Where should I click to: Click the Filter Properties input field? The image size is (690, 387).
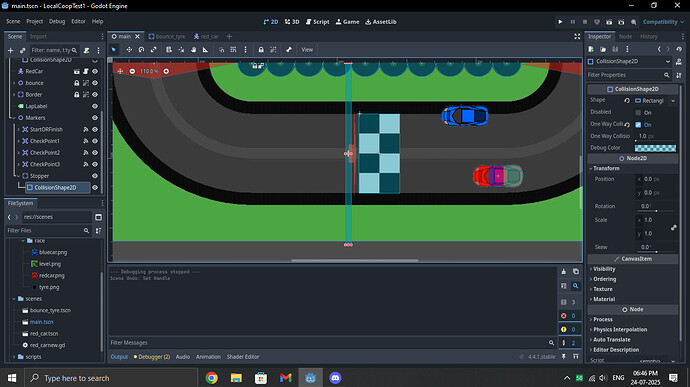click(628, 75)
